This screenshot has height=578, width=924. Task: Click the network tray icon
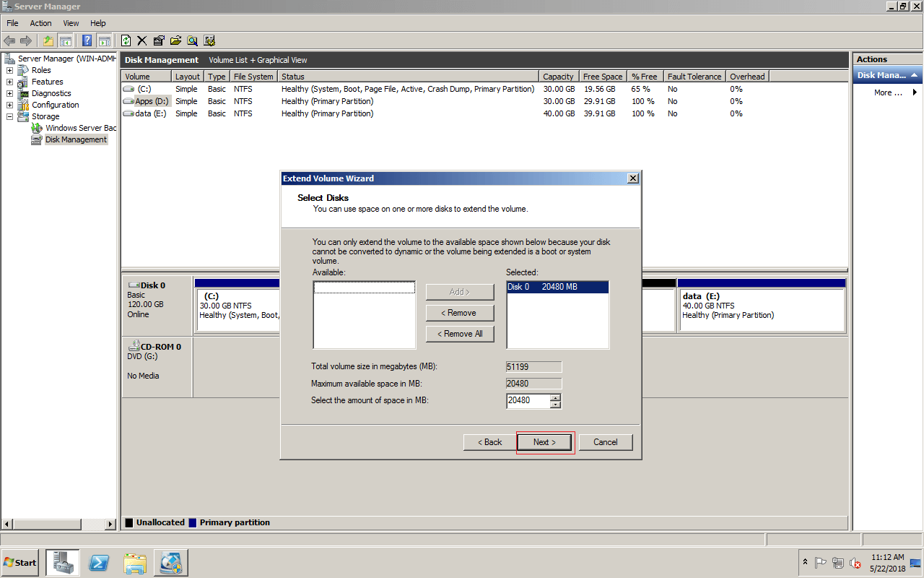(x=838, y=563)
